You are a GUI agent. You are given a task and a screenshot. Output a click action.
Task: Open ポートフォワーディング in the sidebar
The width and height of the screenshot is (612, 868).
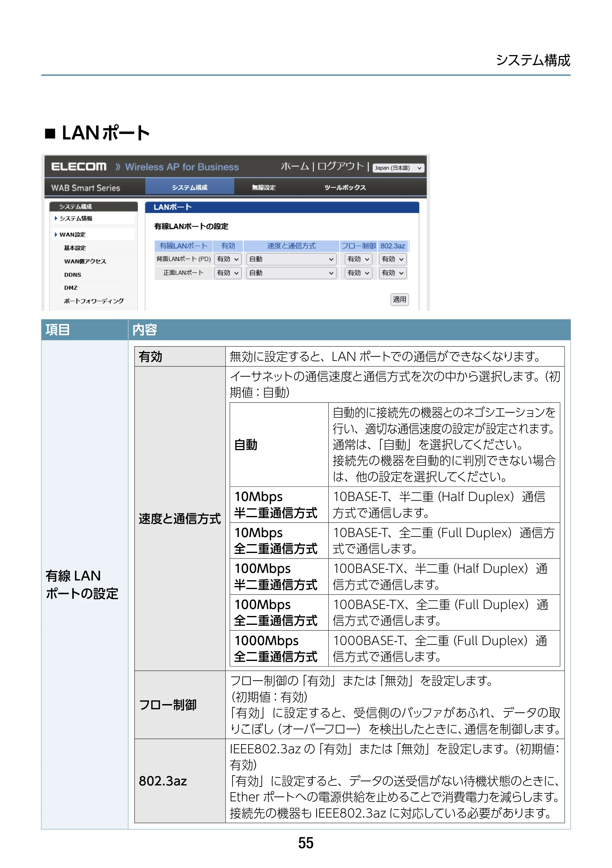94,301
